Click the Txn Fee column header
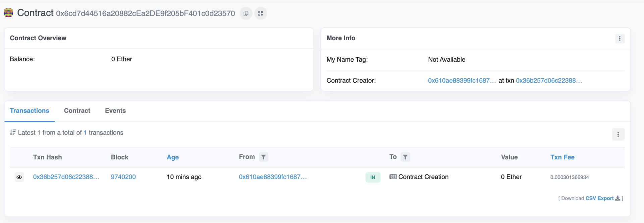 click(x=562, y=157)
